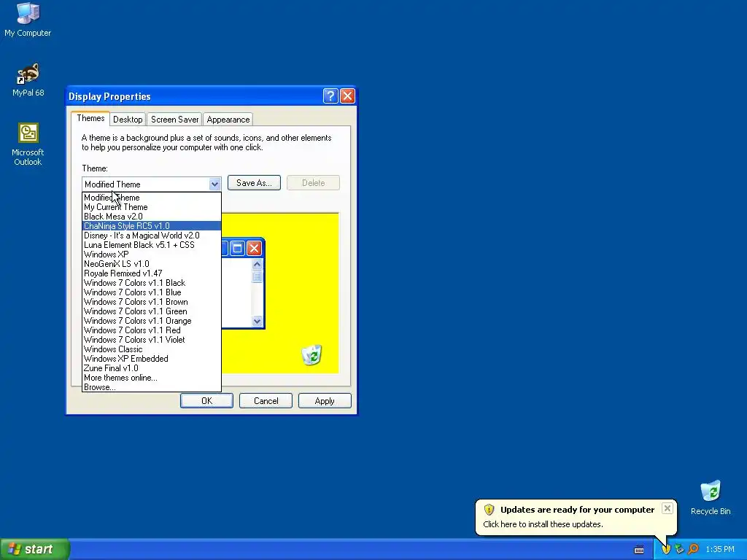Click the recycle bin in theme preview
The width and height of the screenshot is (747, 560).
(311, 355)
